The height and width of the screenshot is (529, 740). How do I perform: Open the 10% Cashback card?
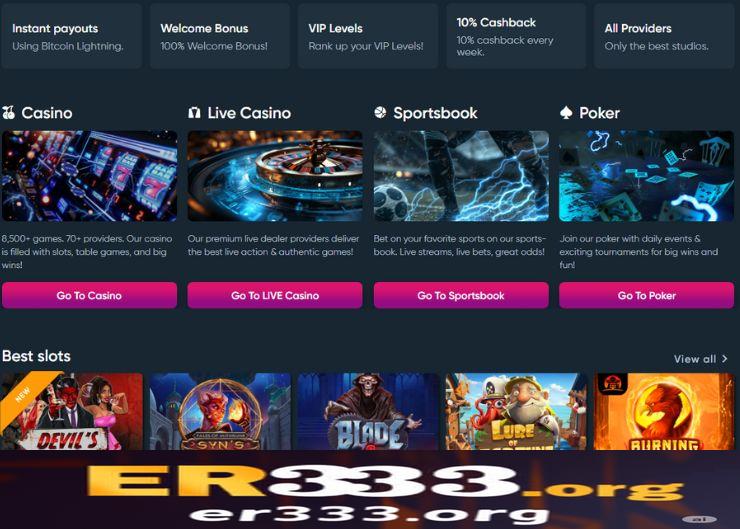pos(516,36)
